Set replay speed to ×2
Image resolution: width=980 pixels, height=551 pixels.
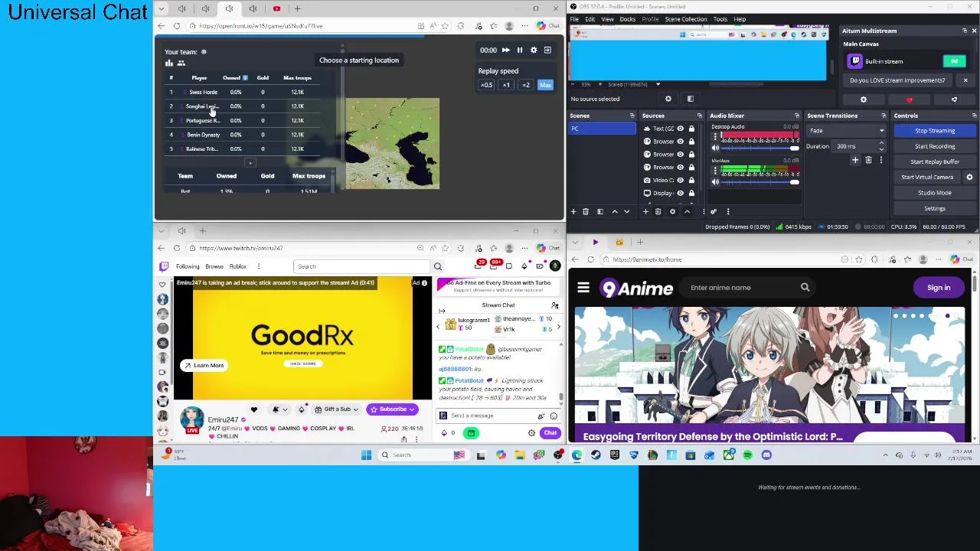click(525, 85)
